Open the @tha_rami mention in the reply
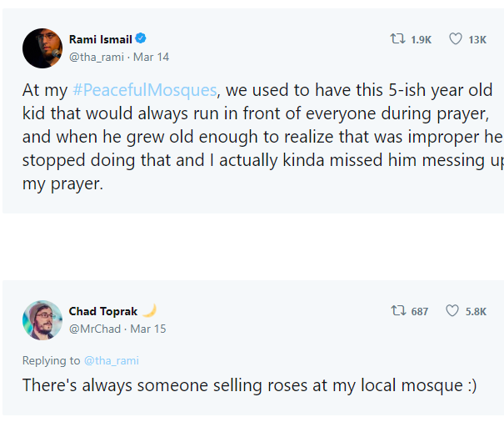 [112, 361]
